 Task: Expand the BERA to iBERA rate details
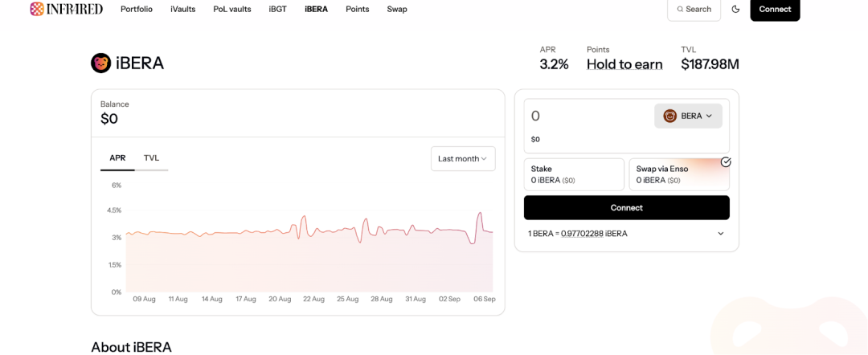click(x=720, y=234)
